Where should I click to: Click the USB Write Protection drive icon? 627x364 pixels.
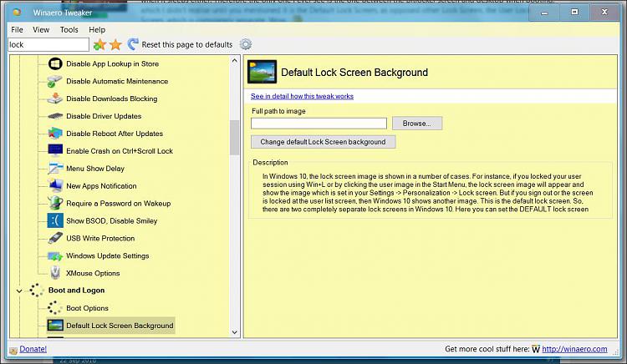(x=55, y=238)
